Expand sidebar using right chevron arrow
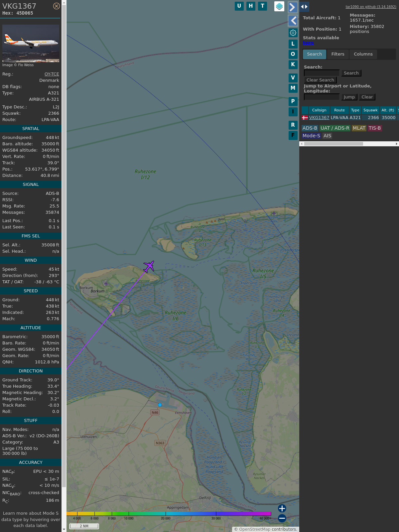The height and width of the screenshot is (532, 399). point(293,7)
